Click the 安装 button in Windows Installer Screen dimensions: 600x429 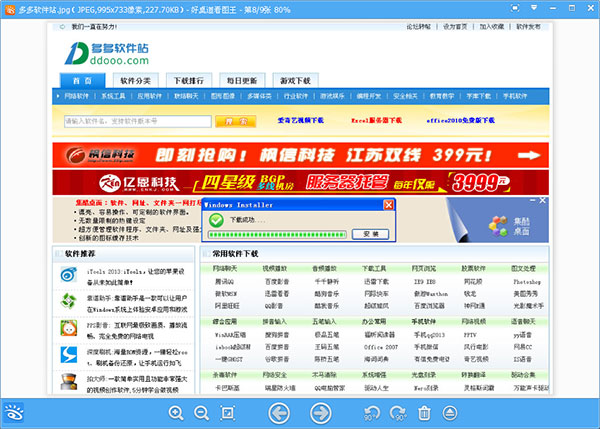[370, 234]
